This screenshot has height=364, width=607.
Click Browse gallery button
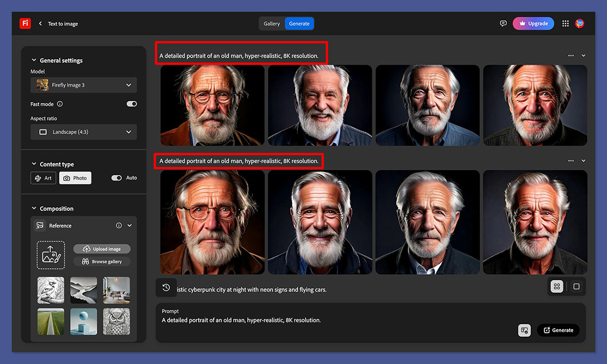(102, 262)
